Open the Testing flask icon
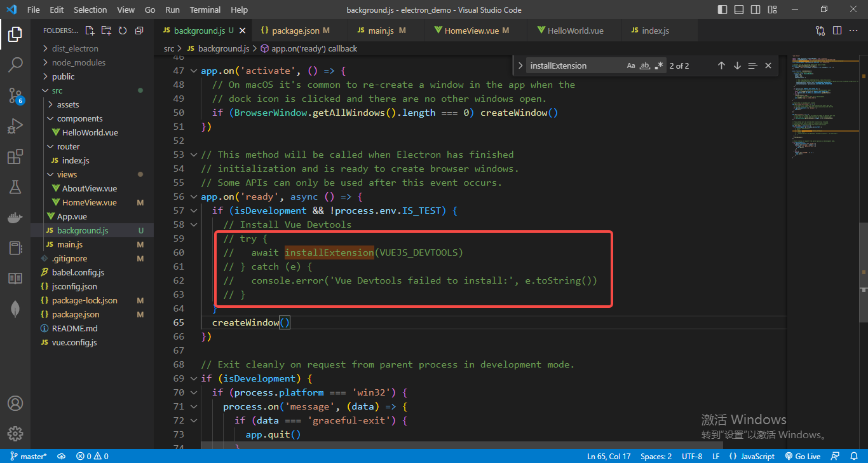The image size is (868, 463). tap(15, 187)
